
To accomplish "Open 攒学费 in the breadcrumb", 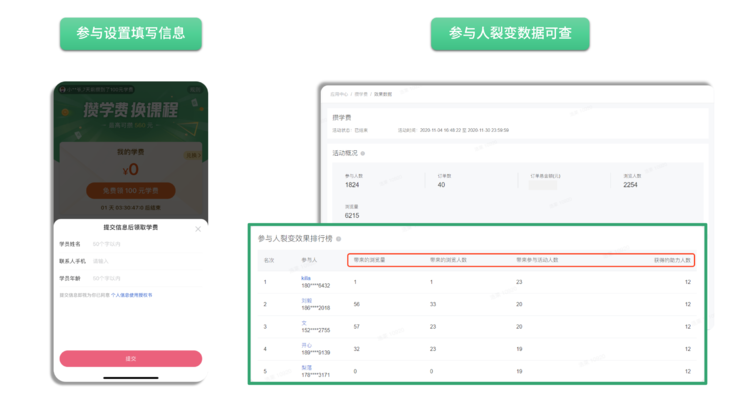I will (361, 94).
